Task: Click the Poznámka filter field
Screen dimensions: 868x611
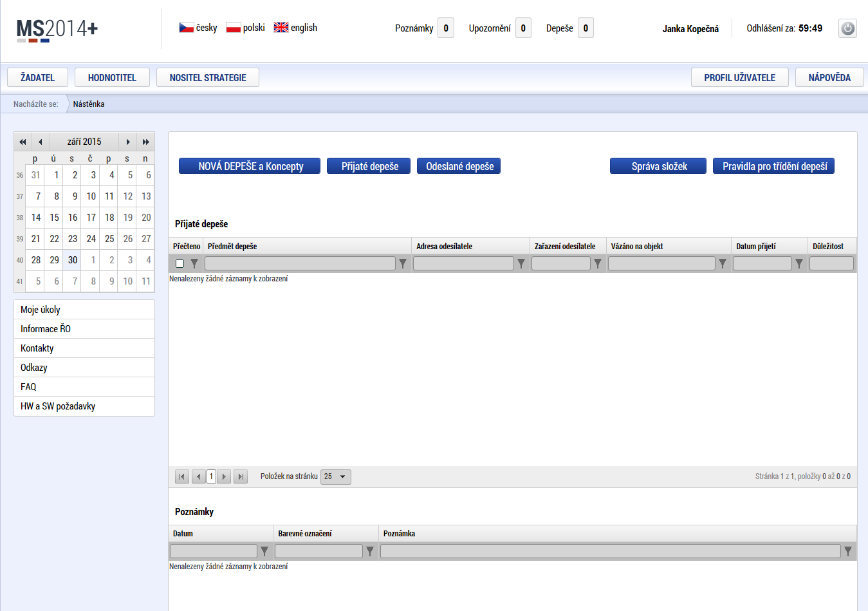Action: coord(611,551)
